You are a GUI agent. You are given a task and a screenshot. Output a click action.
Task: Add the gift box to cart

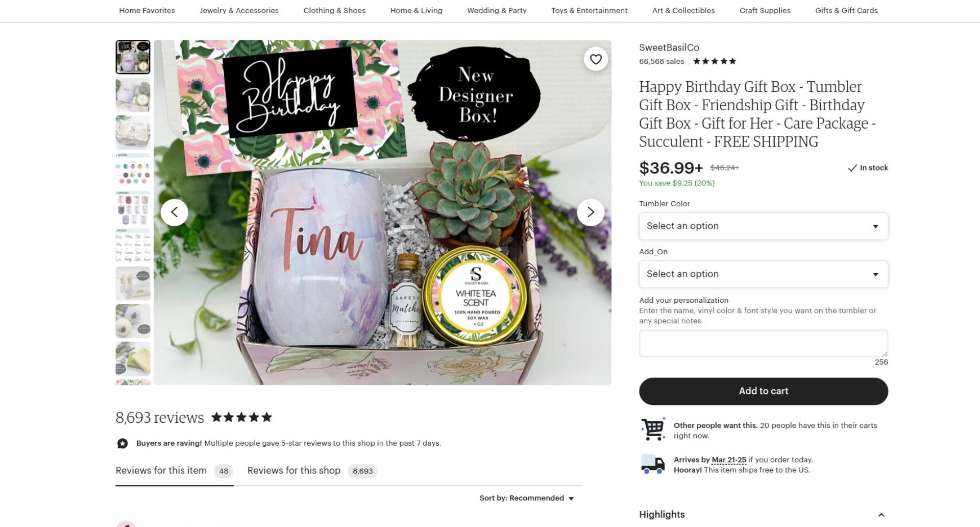[x=764, y=391]
